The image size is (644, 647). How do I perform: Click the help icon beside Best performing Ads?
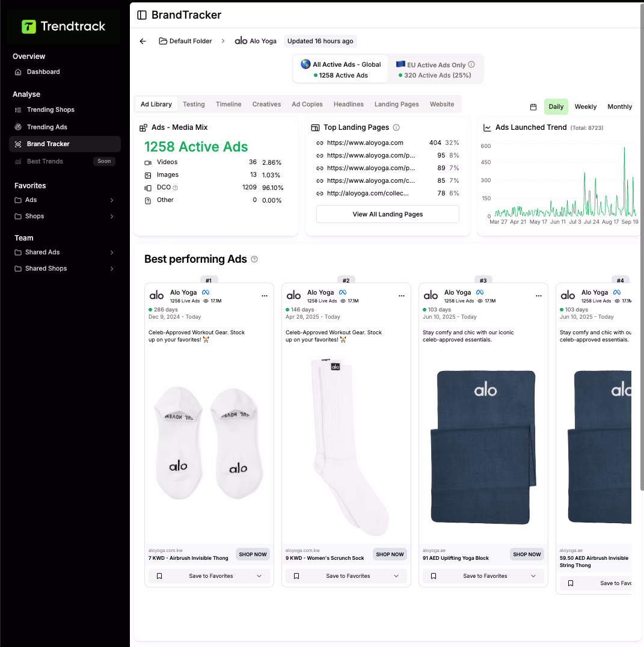pos(254,259)
